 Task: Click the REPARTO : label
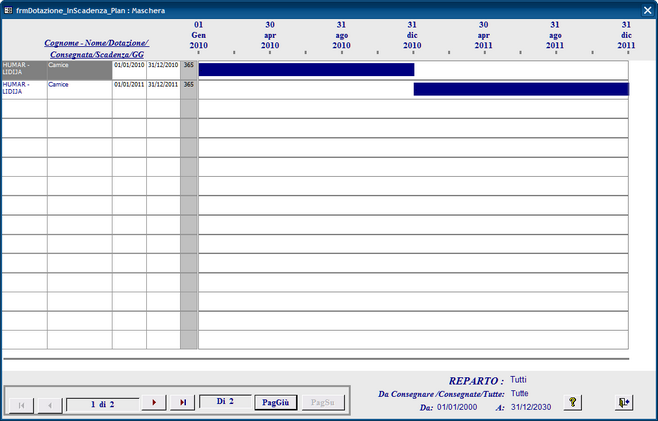(x=476, y=381)
